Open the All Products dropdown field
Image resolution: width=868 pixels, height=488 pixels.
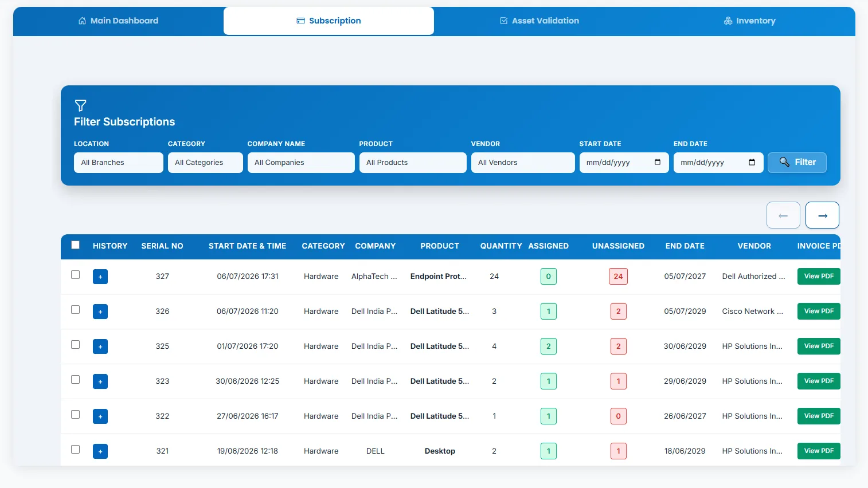click(413, 163)
